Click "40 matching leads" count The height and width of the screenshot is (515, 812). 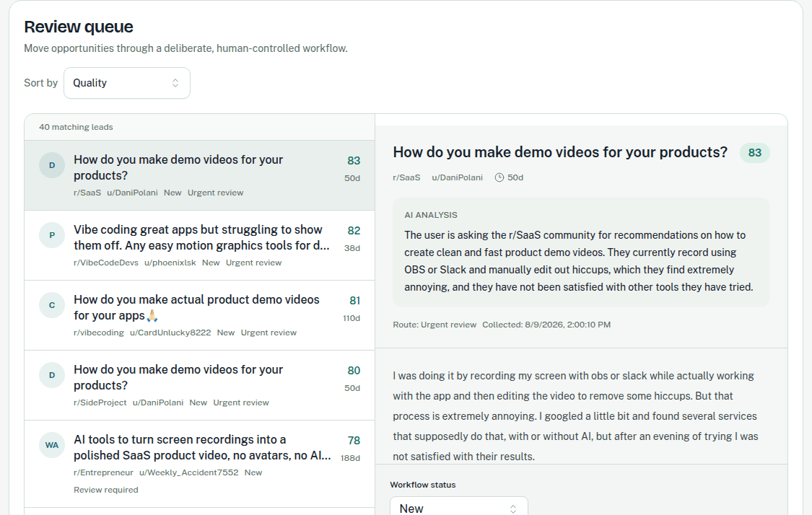point(76,127)
